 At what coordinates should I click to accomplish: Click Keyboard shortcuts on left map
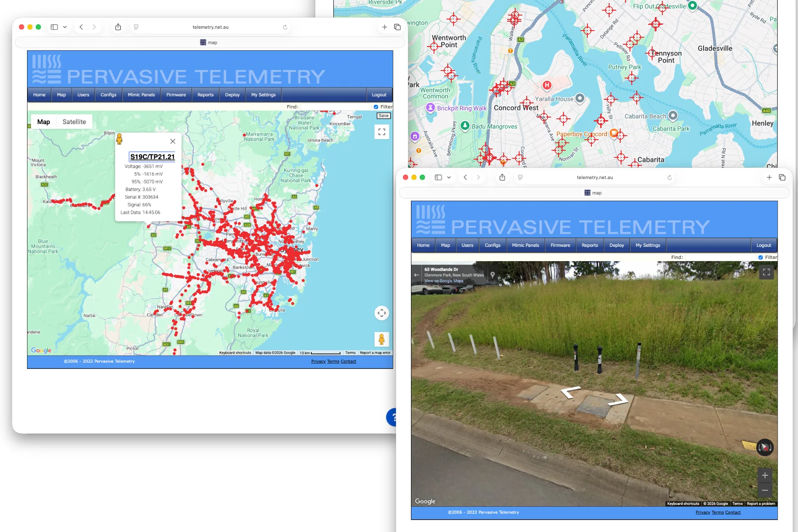[x=235, y=353]
